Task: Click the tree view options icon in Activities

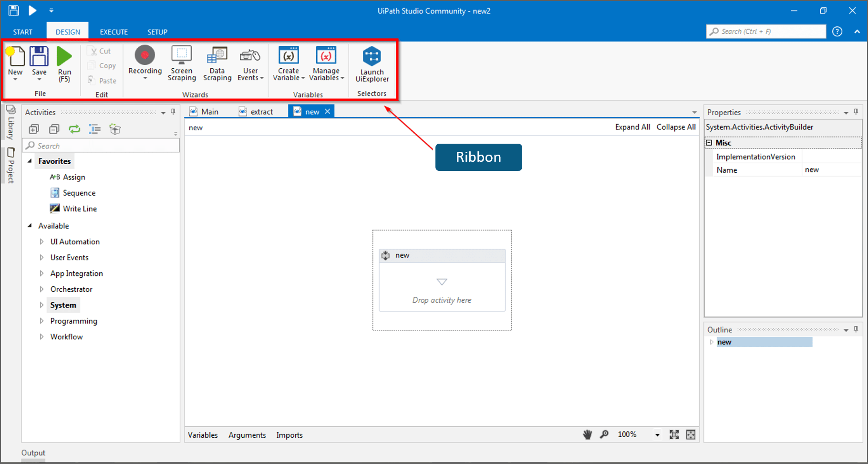Action: click(x=95, y=129)
